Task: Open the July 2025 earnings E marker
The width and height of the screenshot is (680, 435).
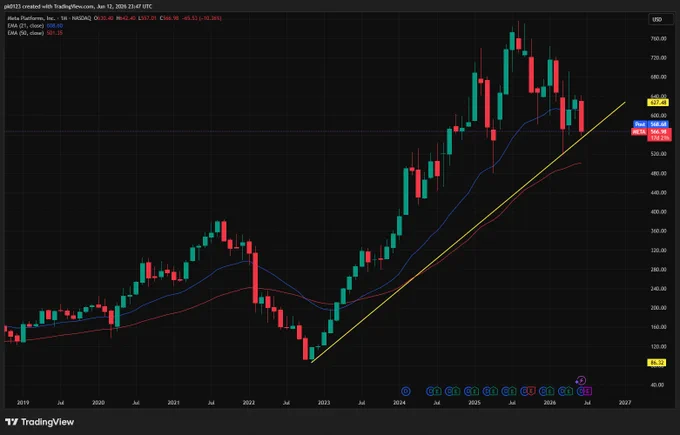Action: click(x=513, y=391)
